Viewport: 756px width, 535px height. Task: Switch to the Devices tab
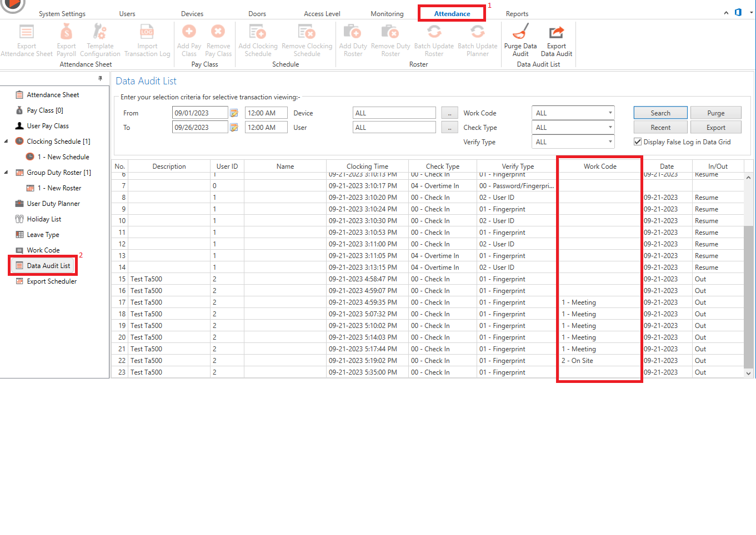[192, 14]
